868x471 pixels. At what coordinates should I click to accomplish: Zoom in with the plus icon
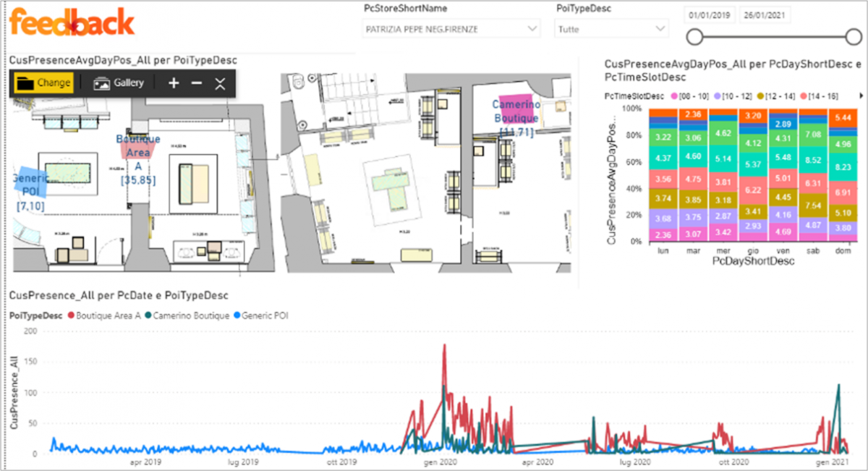(x=174, y=83)
